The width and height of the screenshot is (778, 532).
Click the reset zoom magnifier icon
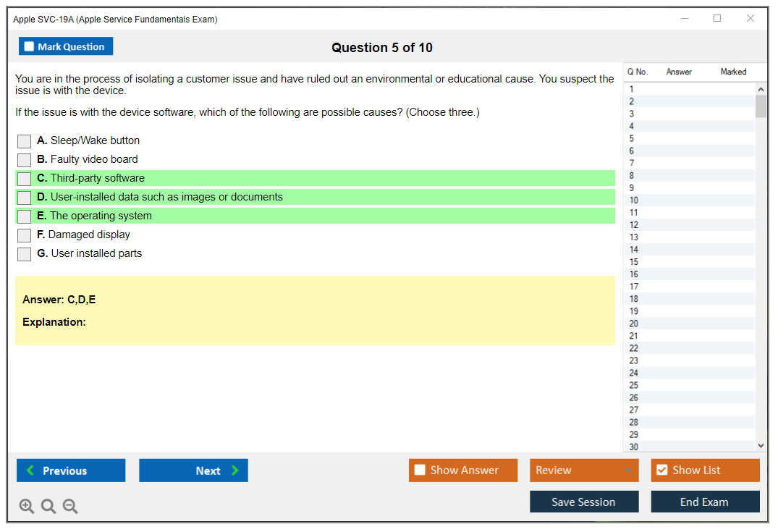[x=48, y=507]
